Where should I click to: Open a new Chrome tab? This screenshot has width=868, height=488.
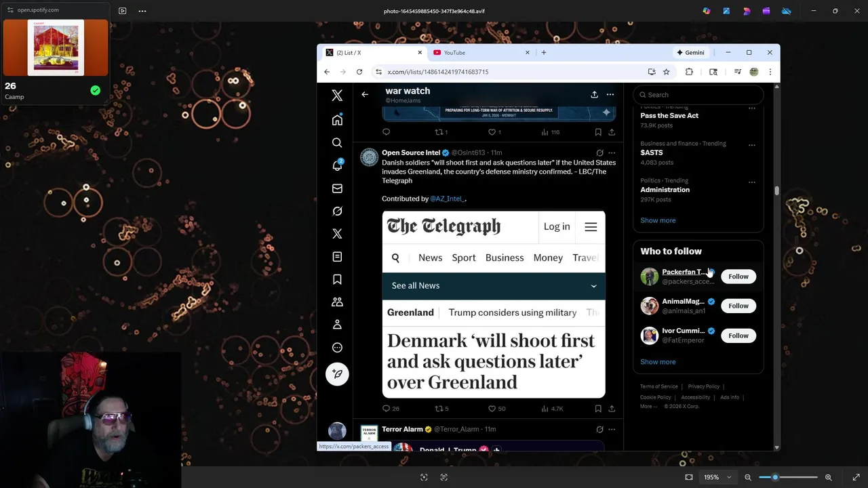pos(543,53)
